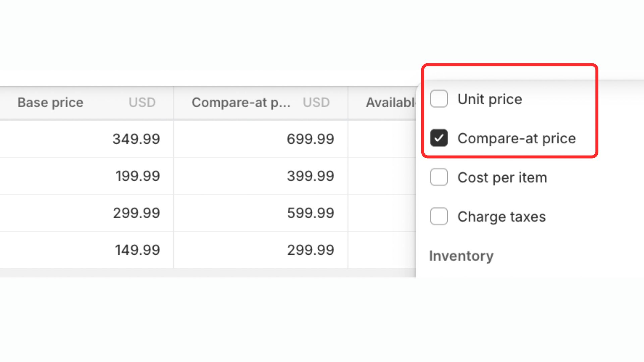
Task: Select the base price cell showing 299.99
Action: [x=136, y=213]
